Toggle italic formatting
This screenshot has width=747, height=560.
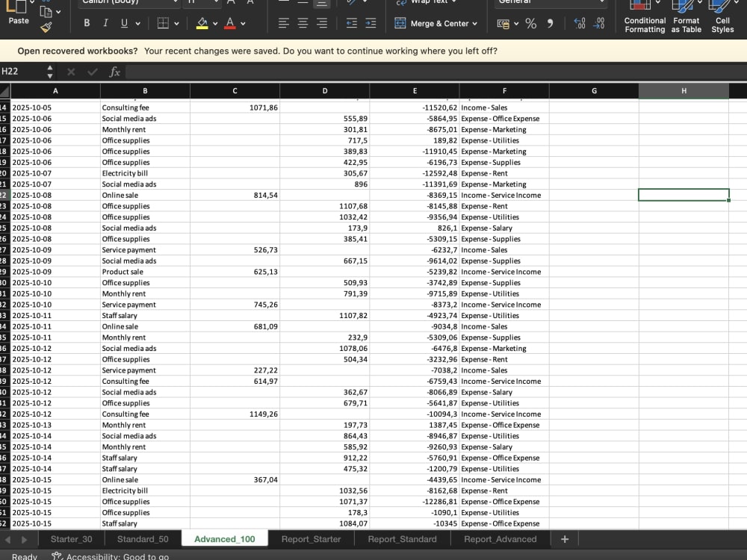coord(105,23)
